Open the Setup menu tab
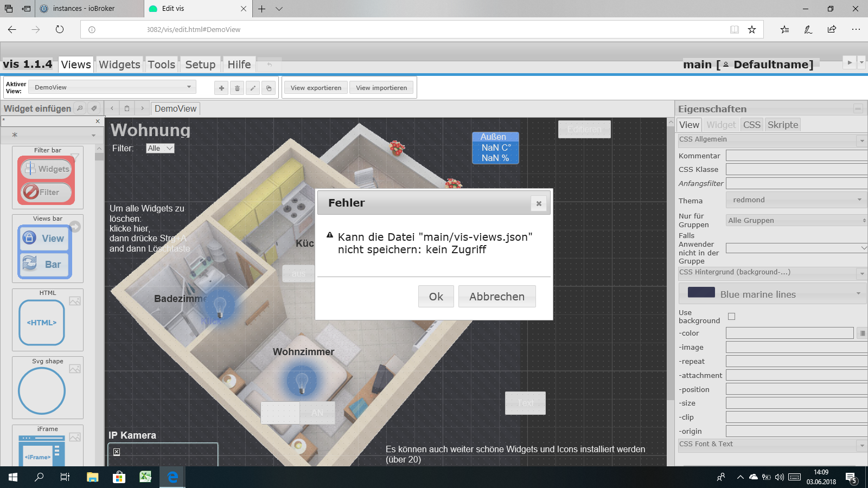The height and width of the screenshot is (488, 868). click(200, 65)
